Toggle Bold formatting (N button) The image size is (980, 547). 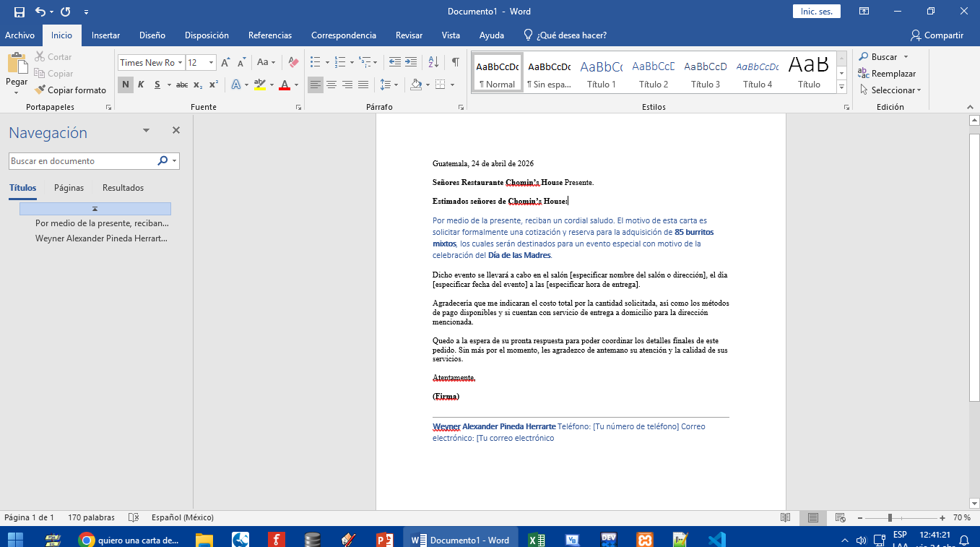126,85
